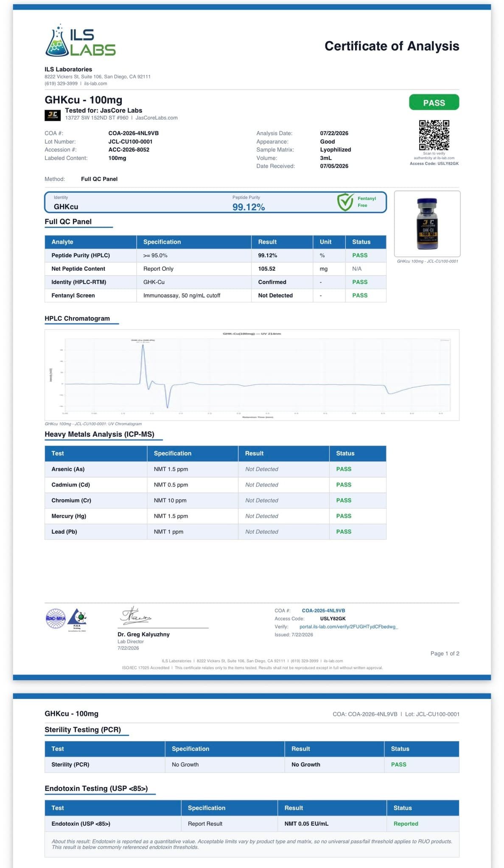Click the Certificate of Analysis title

(x=392, y=46)
